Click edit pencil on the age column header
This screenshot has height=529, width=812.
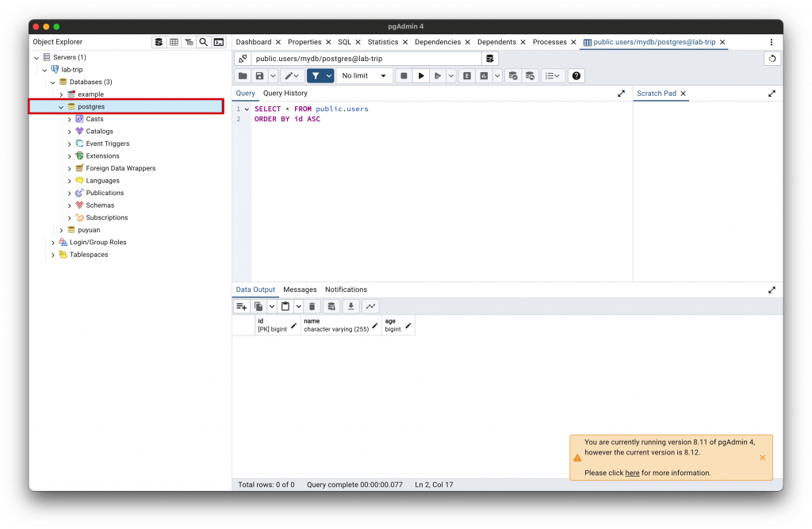(x=408, y=325)
